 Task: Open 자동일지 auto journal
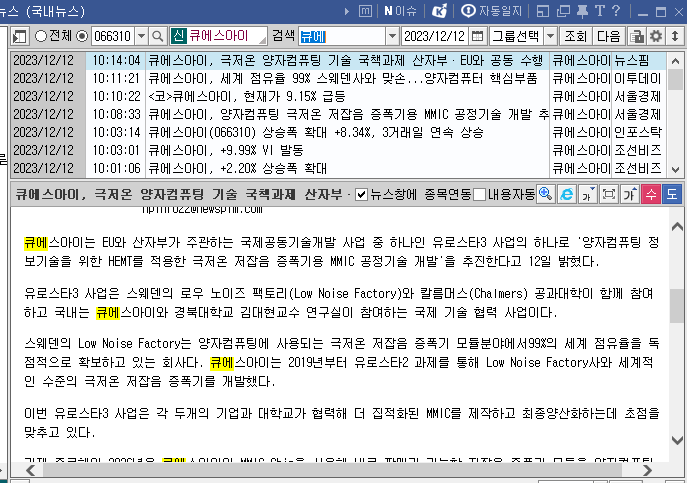[492, 11]
